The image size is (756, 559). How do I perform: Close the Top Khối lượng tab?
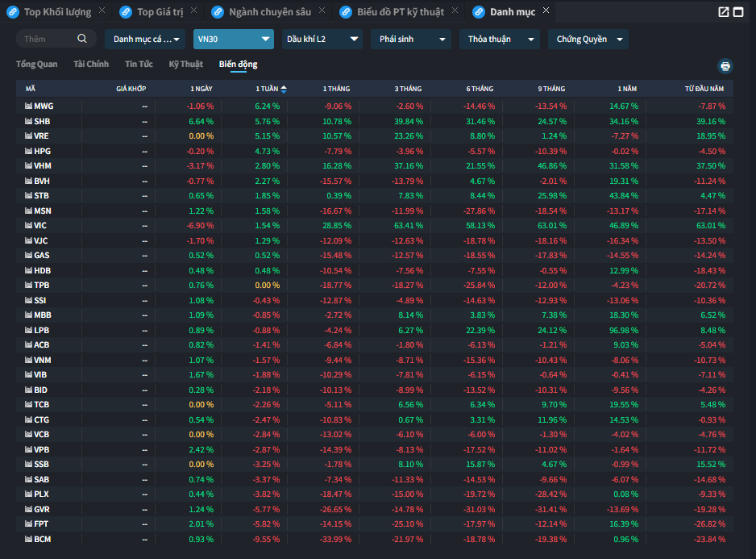[x=102, y=10]
